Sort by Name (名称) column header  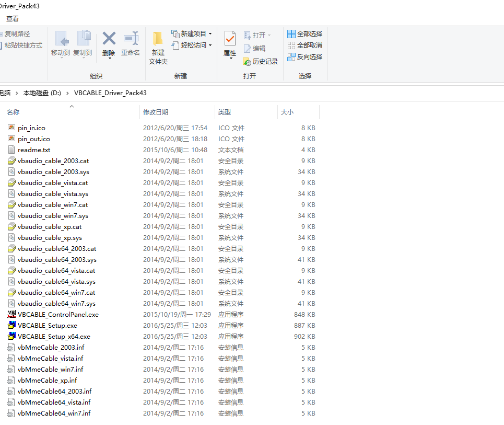tap(13, 112)
